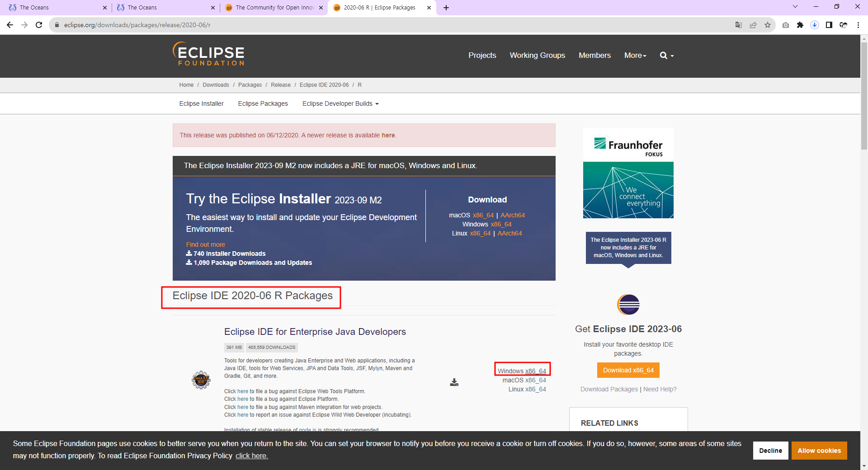This screenshot has height=470, width=868.
Task: Click the Enterprise Java package download icon
Action: pyautogui.click(x=454, y=382)
